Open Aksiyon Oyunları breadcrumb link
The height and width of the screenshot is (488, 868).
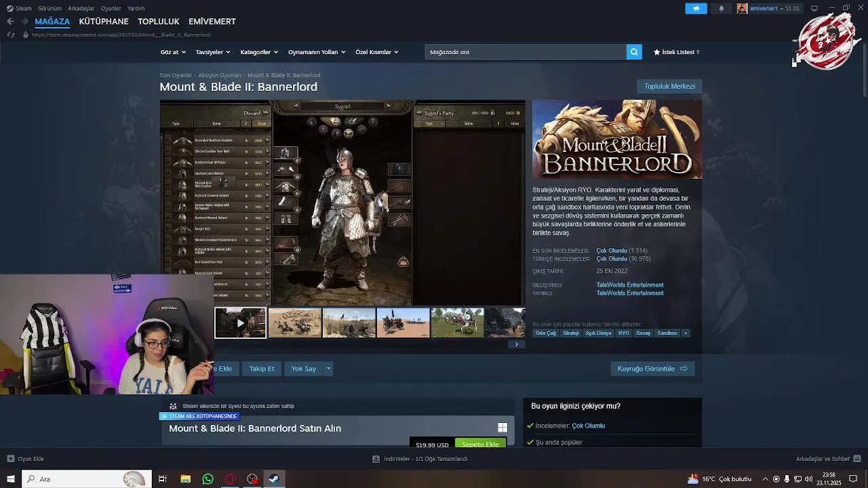[220, 75]
